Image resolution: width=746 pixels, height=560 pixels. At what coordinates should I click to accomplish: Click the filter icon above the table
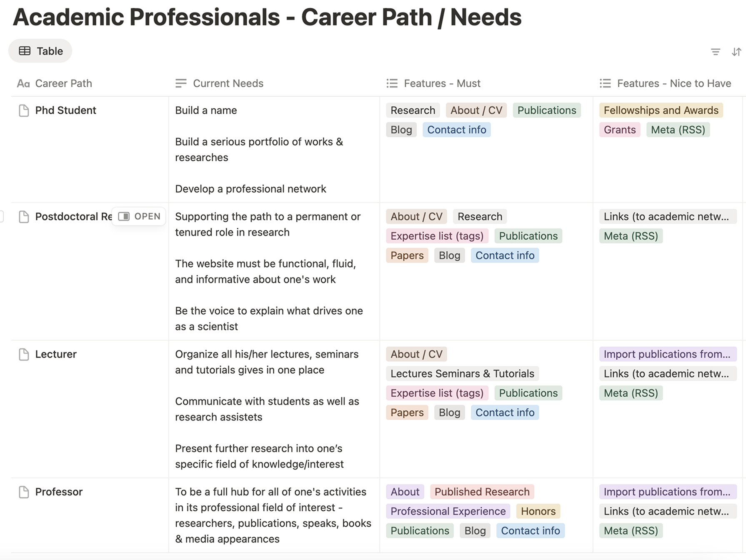[x=715, y=52]
